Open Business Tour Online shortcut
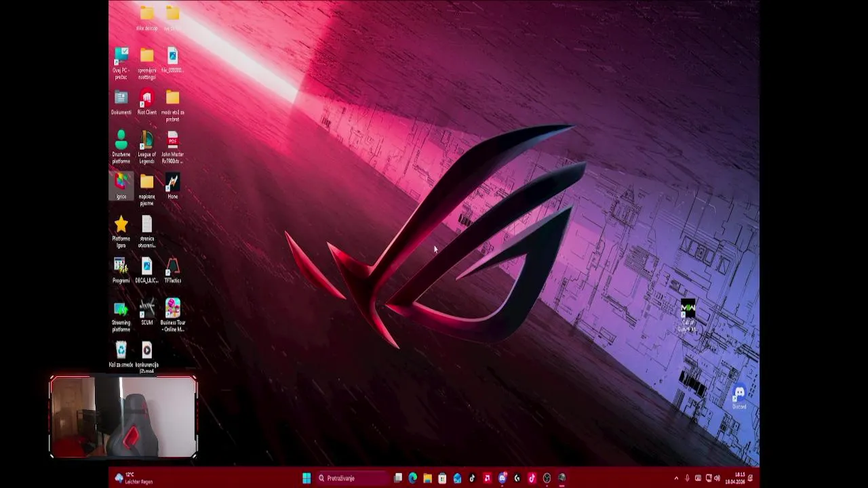The image size is (868, 488). tap(172, 316)
